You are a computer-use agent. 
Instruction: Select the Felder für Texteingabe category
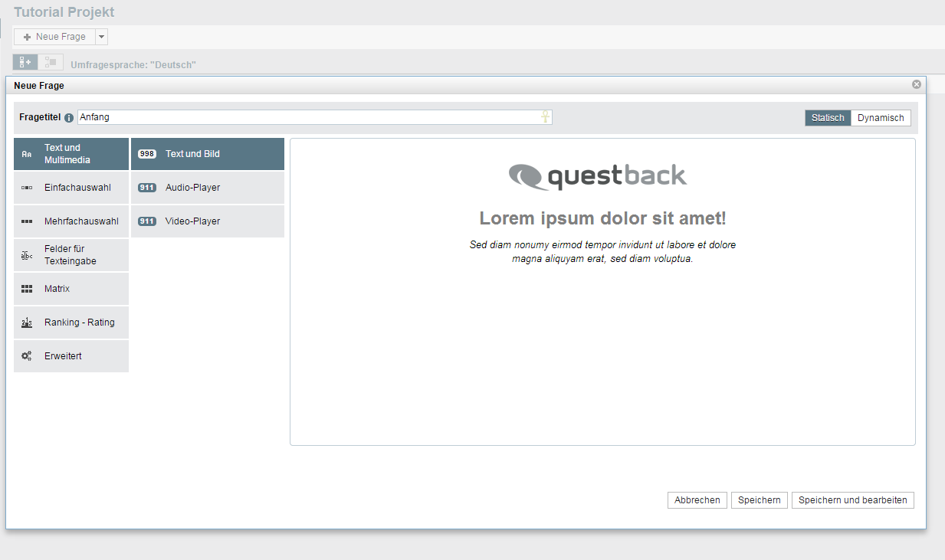click(x=71, y=255)
